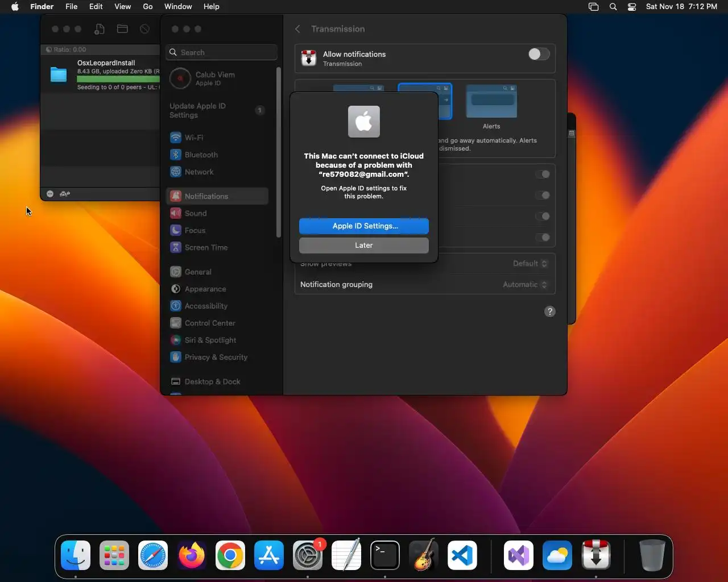Image resolution: width=728 pixels, height=582 pixels.
Task: Select Bluetooth in settings sidebar
Action: [217, 155]
